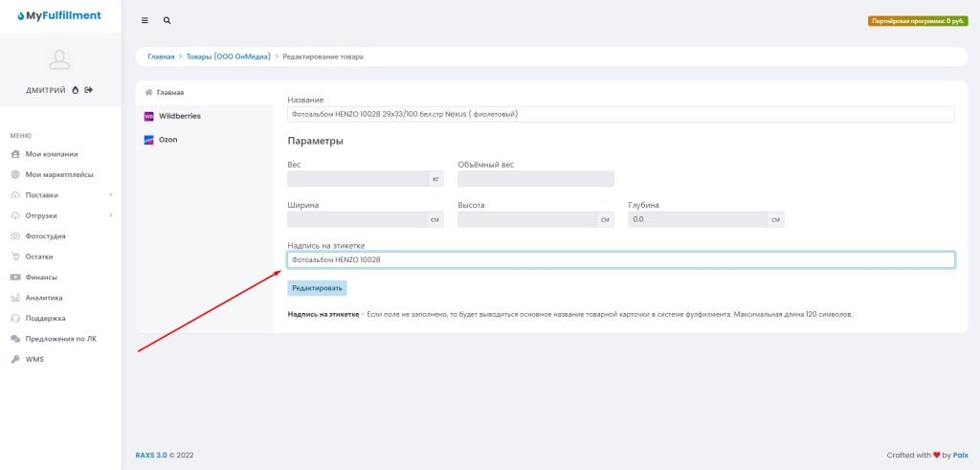The width and height of the screenshot is (980, 470).
Task: Open the Фотостудия section
Action: click(x=45, y=235)
